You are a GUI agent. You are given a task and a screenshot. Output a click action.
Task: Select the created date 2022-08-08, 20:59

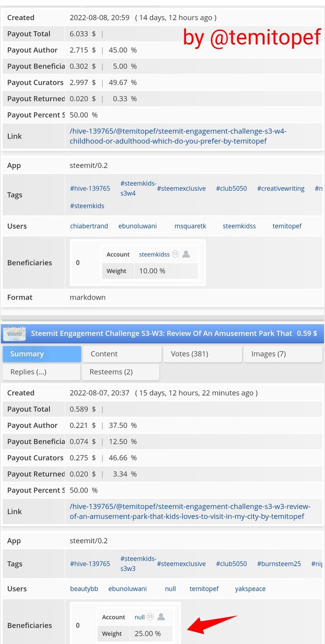tap(100, 18)
